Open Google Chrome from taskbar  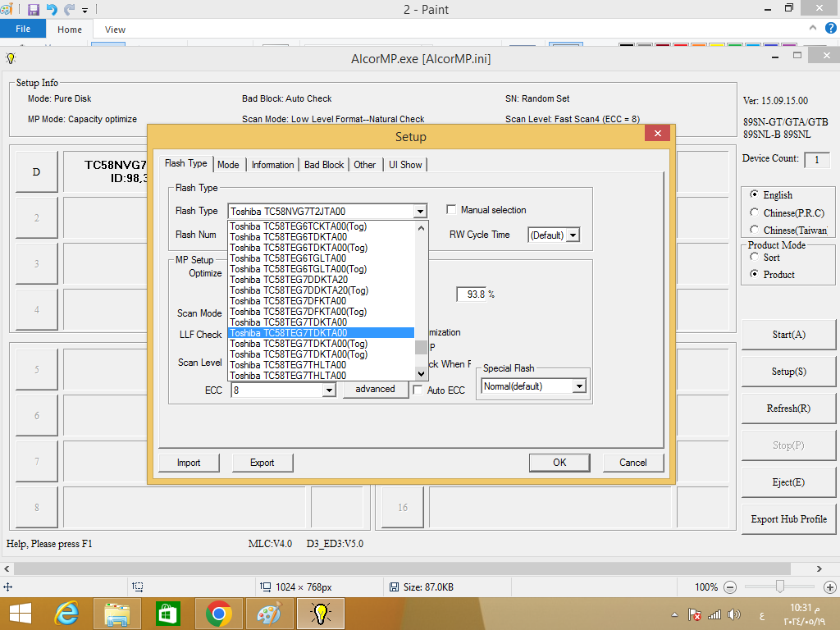[x=218, y=614]
